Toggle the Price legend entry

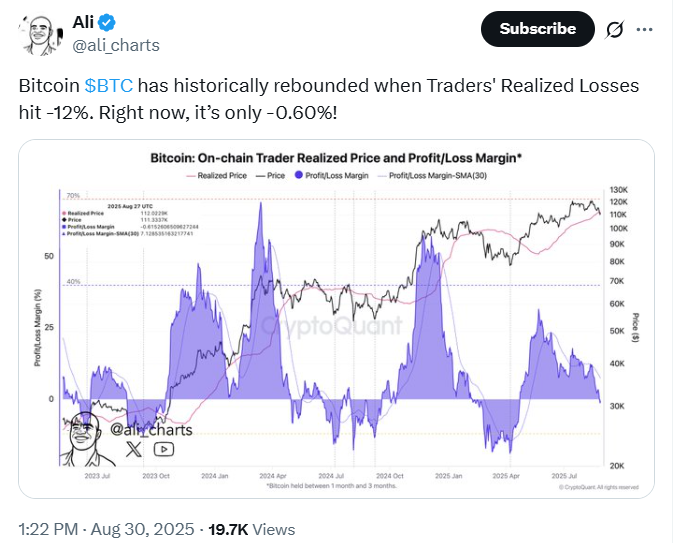[x=270, y=176]
